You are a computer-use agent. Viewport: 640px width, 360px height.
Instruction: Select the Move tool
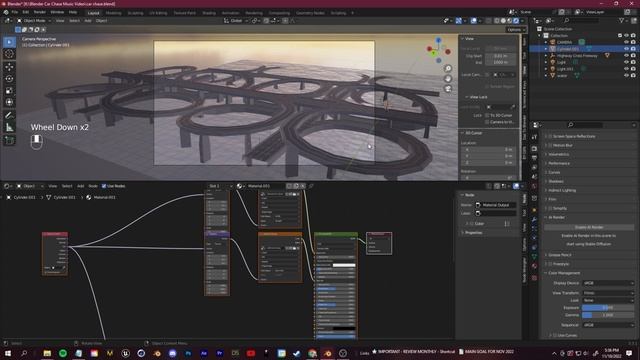(9, 67)
